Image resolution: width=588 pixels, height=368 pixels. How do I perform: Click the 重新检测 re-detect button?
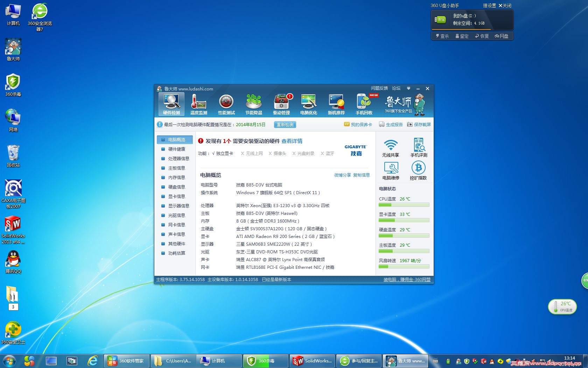click(285, 125)
